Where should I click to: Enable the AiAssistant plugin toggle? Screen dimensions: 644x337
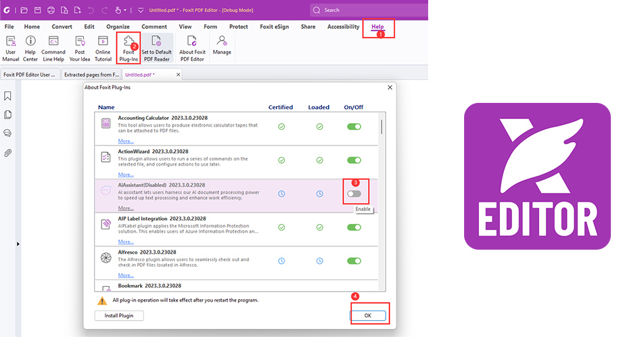pyautogui.click(x=354, y=194)
